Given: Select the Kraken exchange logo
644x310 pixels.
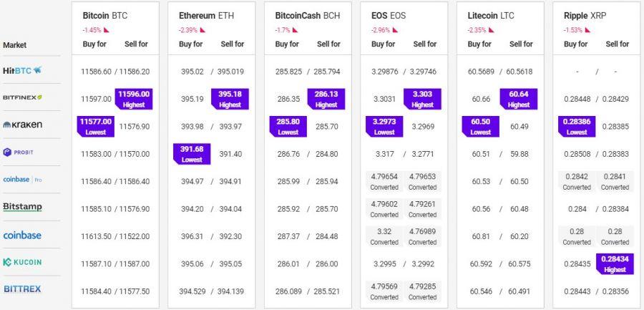Looking at the screenshot, I should pyautogui.click(x=22, y=125).
